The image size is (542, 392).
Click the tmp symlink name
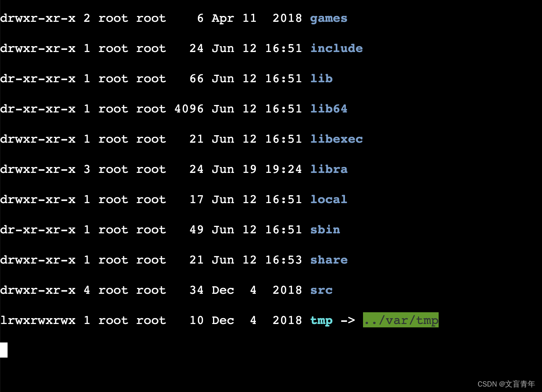(321, 321)
